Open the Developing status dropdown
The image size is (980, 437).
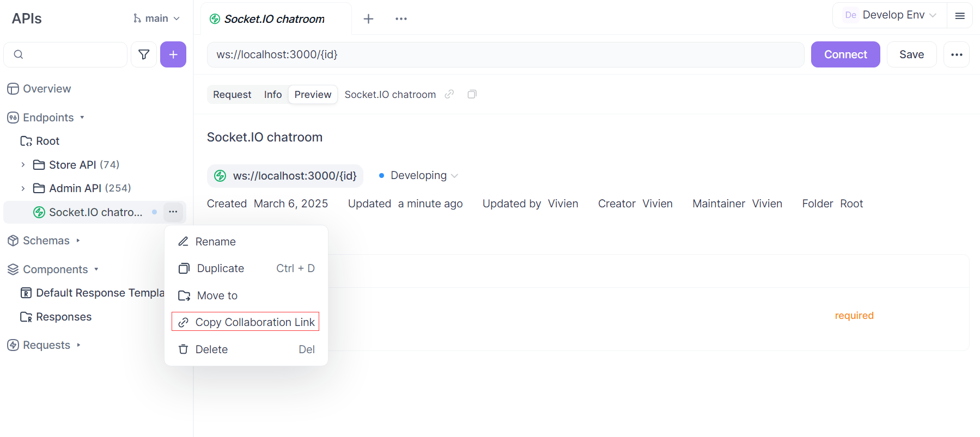tap(418, 175)
